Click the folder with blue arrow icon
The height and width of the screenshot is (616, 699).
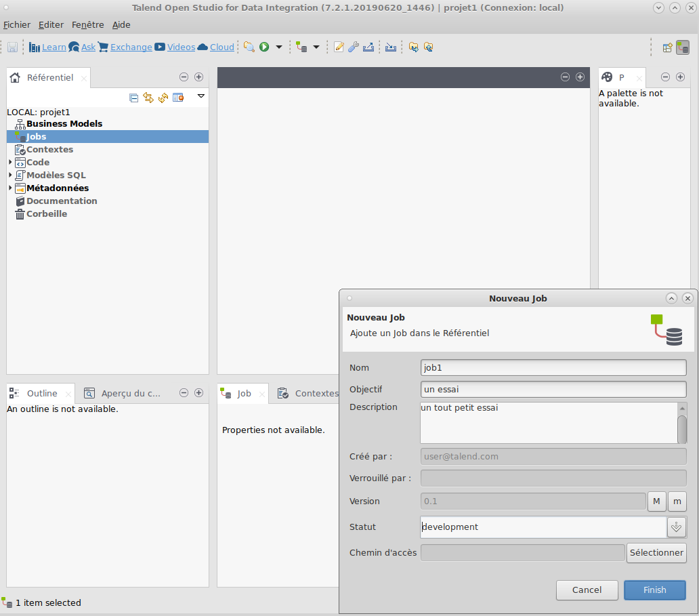(x=414, y=47)
